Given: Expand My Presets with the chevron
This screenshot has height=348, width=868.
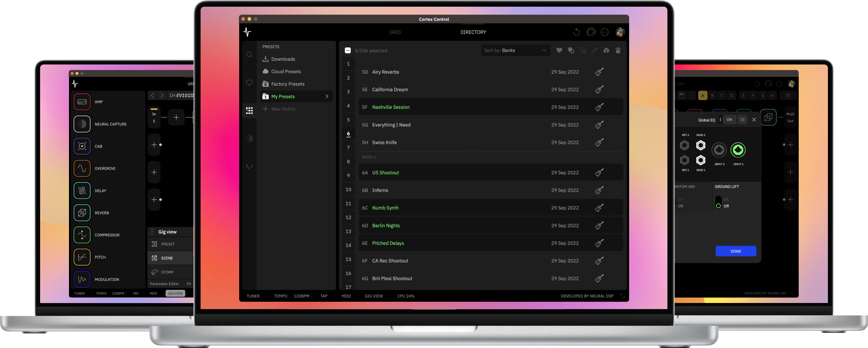Looking at the screenshot, I should pos(326,96).
